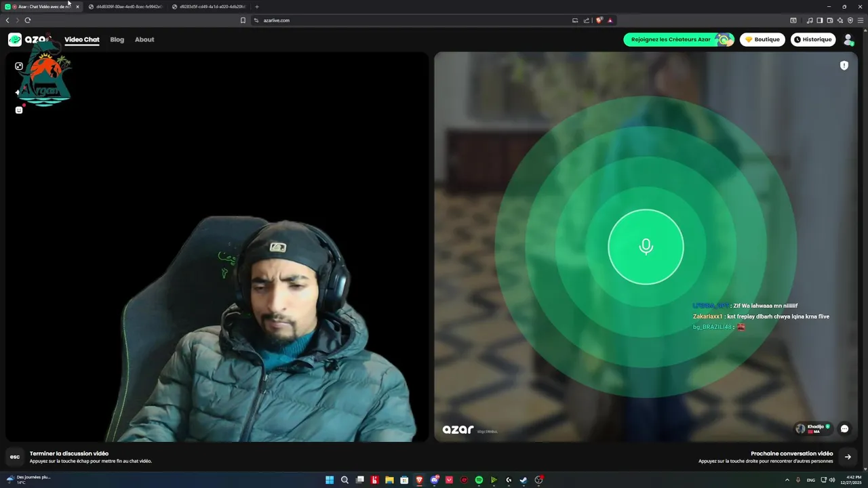868x488 pixels.
Task: Click Khadija's partner profile badge
Action: 812,428
